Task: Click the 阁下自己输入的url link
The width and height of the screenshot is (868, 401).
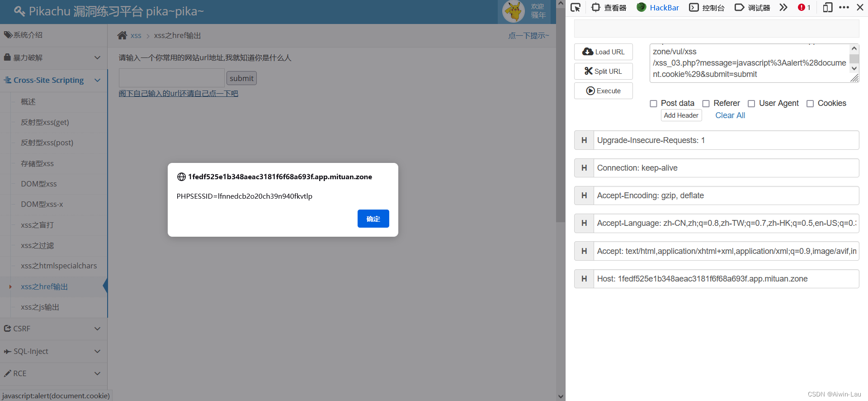Action: 178,93
